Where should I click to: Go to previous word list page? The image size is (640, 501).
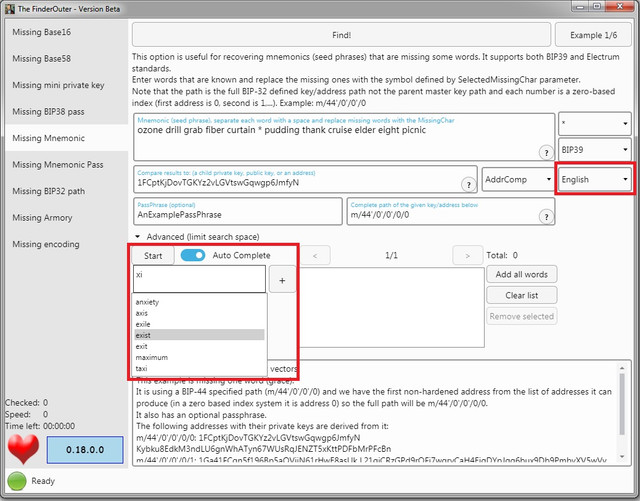(x=315, y=256)
